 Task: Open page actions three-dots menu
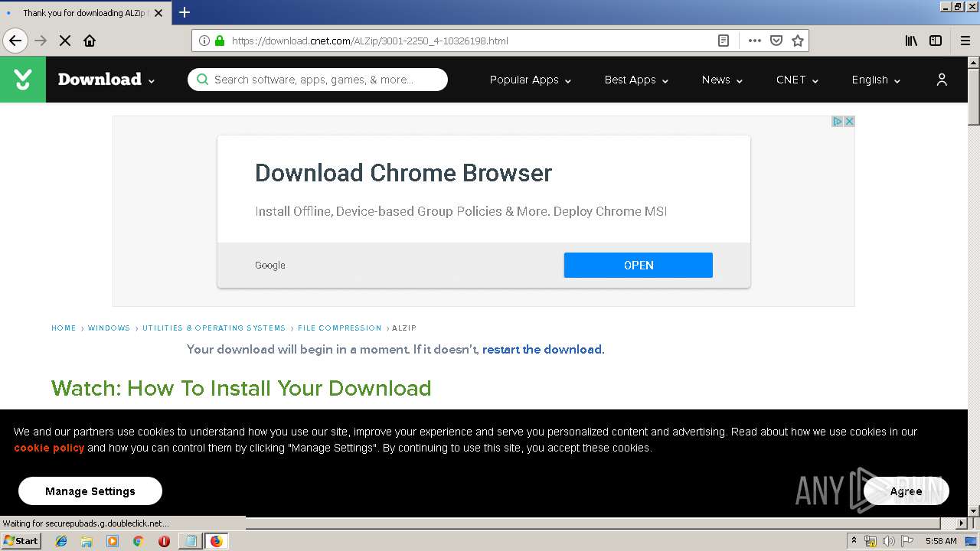pyautogui.click(x=755, y=41)
